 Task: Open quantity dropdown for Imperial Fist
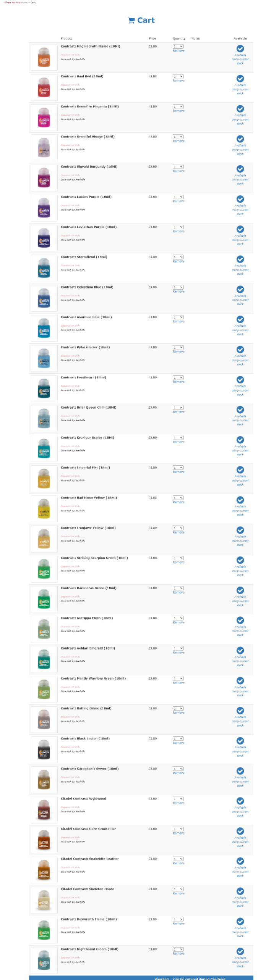tap(178, 467)
